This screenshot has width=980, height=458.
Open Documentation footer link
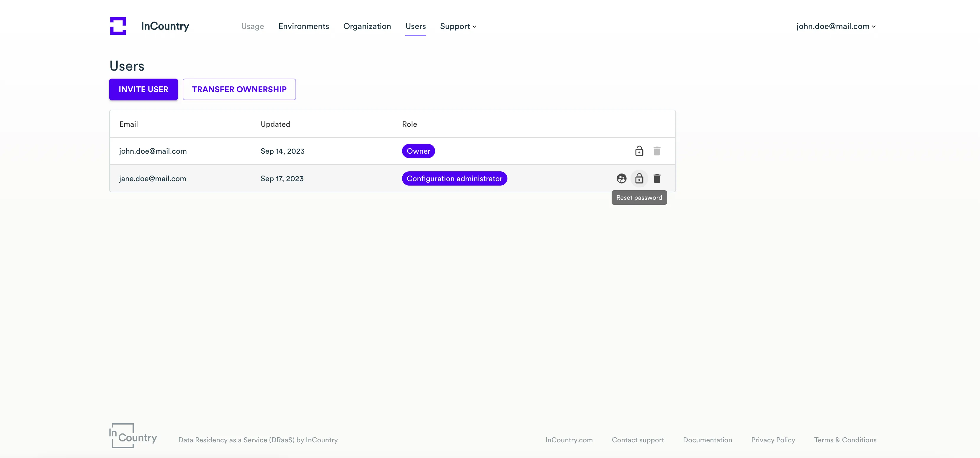coord(707,440)
